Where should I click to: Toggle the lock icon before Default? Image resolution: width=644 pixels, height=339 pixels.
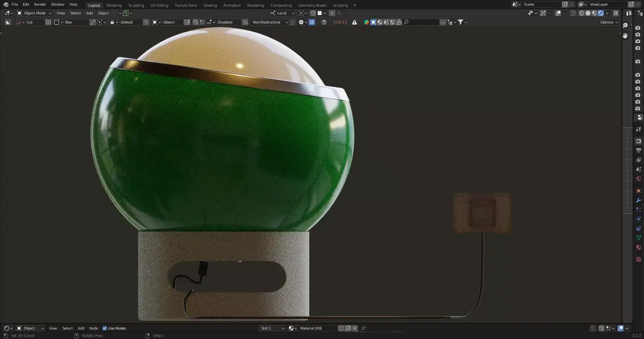click(112, 22)
